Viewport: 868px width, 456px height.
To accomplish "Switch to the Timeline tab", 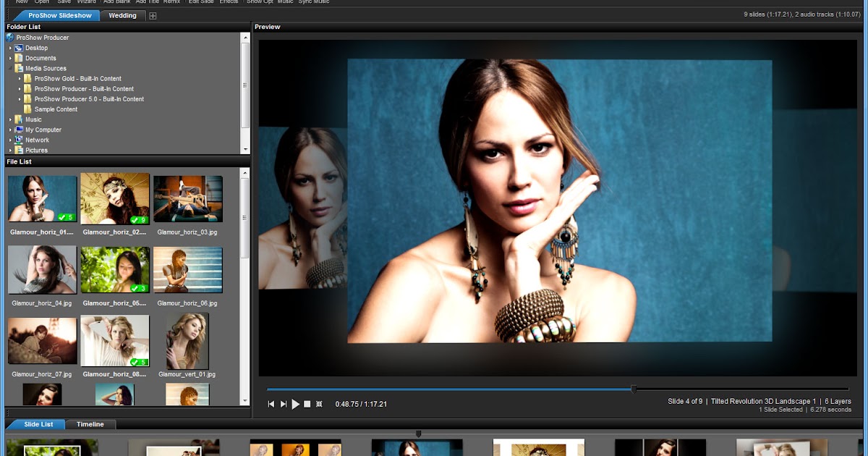I will coord(90,424).
